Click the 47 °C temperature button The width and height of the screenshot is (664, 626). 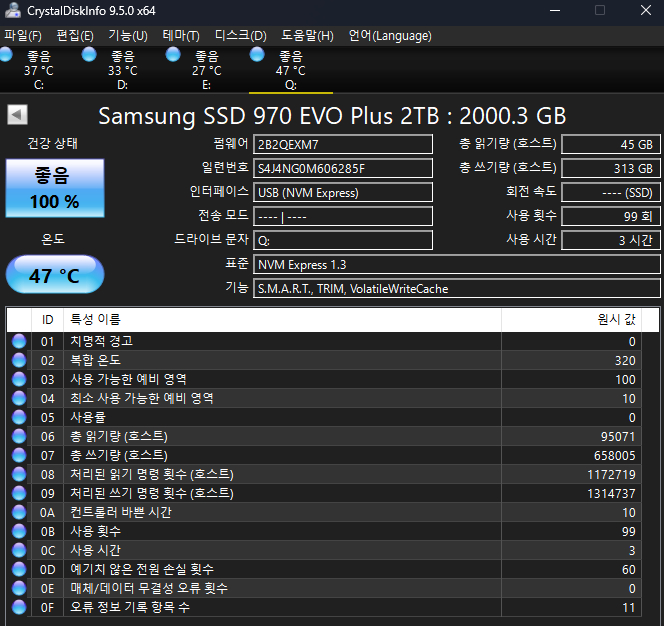pyautogui.click(x=55, y=274)
